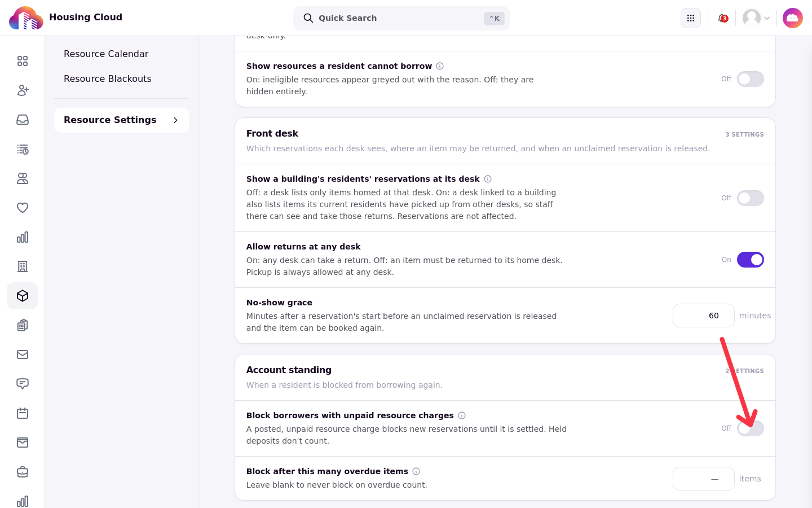812x508 pixels.
Task: Click the overdue items count field
Action: [704, 479]
